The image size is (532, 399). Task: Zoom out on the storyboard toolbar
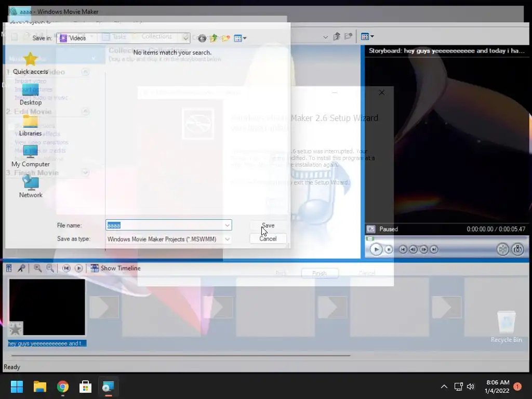50,268
